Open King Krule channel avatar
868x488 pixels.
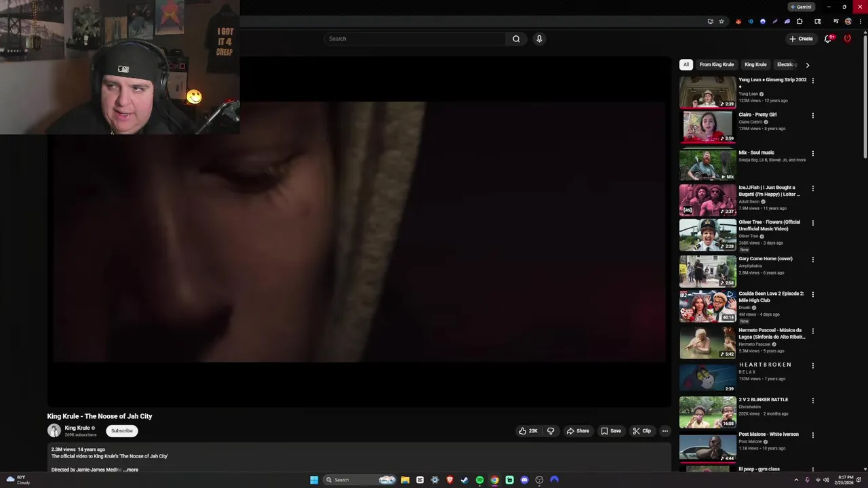tap(54, 430)
